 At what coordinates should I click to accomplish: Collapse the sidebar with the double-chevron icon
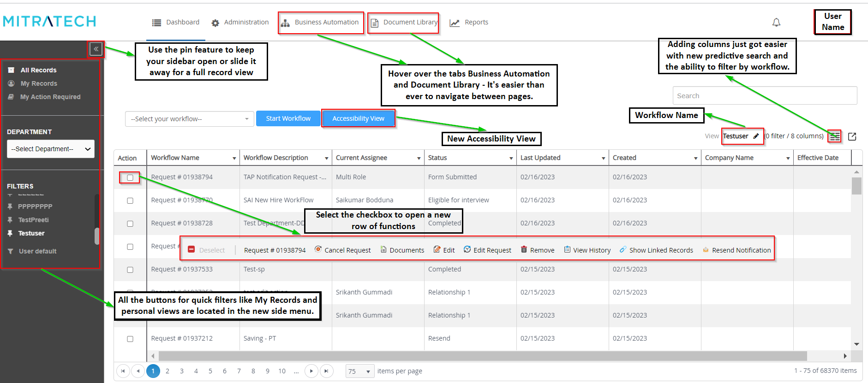tap(96, 49)
